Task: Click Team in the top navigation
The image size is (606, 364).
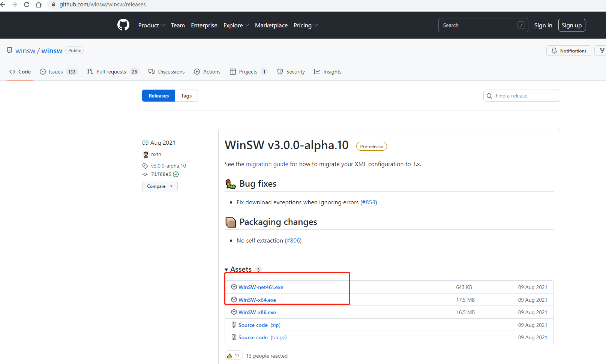Action: (178, 25)
